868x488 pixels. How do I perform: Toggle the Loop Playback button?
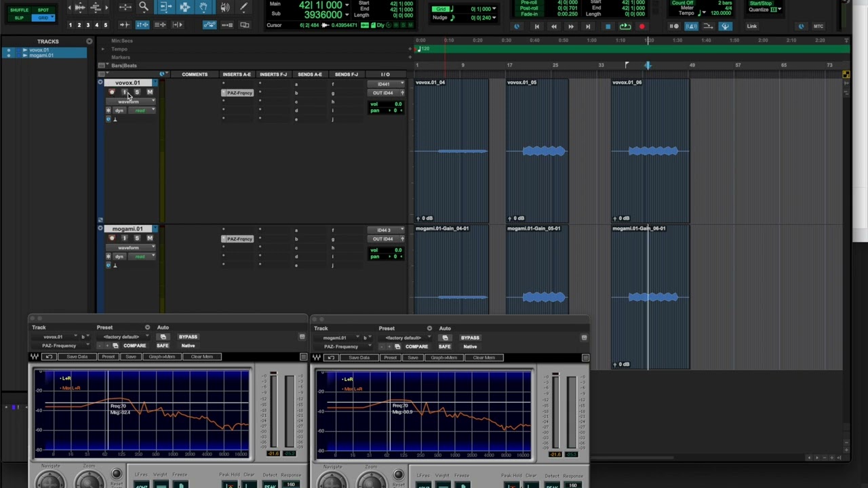(625, 26)
